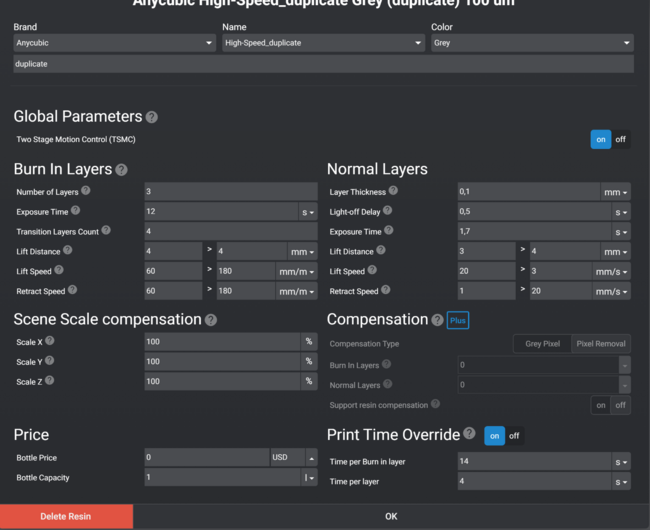
Task: Turn off Print Time Override
Action: click(514, 436)
